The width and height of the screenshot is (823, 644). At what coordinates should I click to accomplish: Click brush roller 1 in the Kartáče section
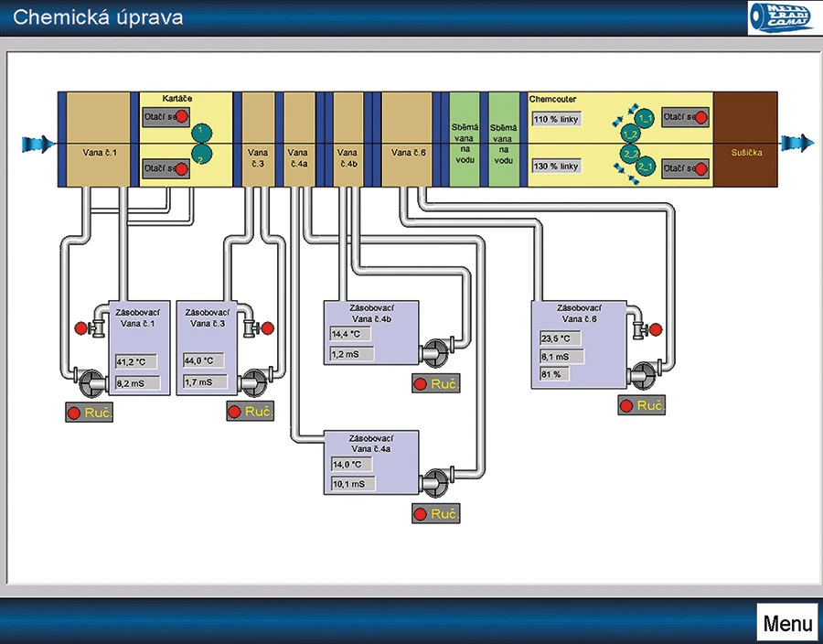pos(201,132)
